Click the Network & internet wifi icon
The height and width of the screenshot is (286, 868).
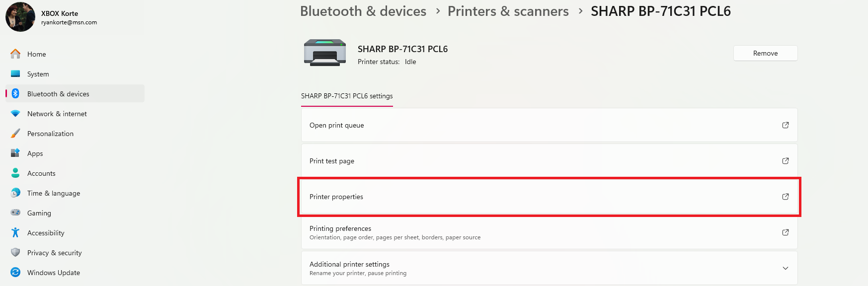(x=15, y=114)
